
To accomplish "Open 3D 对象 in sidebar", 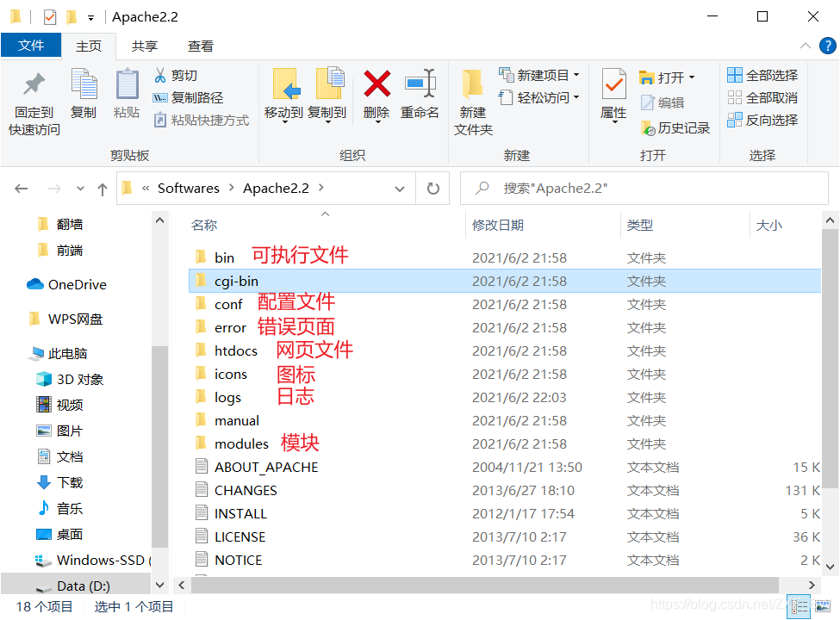I will click(x=70, y=379).
